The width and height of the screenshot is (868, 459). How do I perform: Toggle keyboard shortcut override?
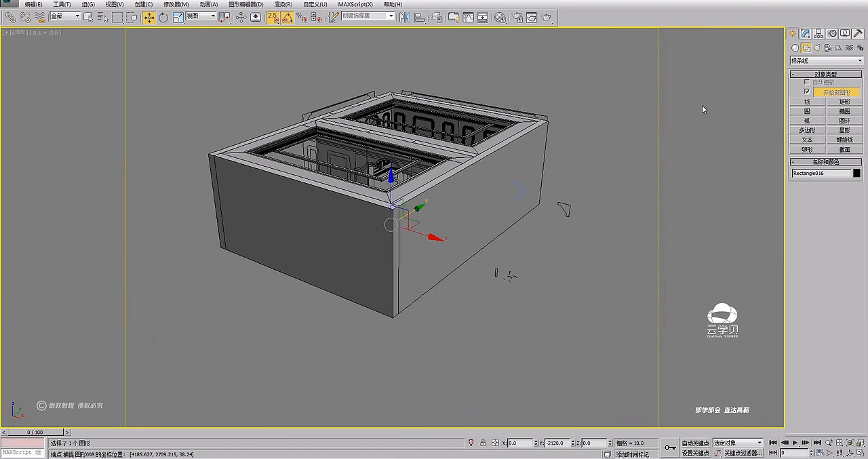pyautogui.click(x=256, y=17)
